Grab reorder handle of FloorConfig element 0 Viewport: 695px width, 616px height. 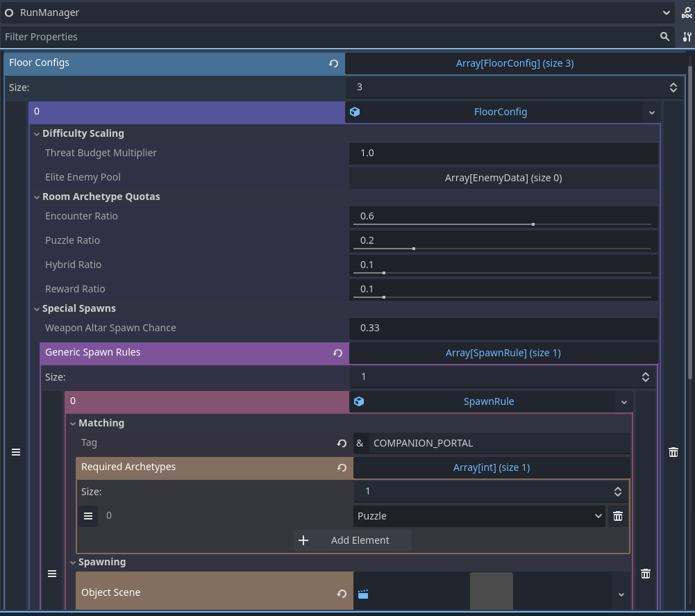pyautogui.click(x=16, y=452)
